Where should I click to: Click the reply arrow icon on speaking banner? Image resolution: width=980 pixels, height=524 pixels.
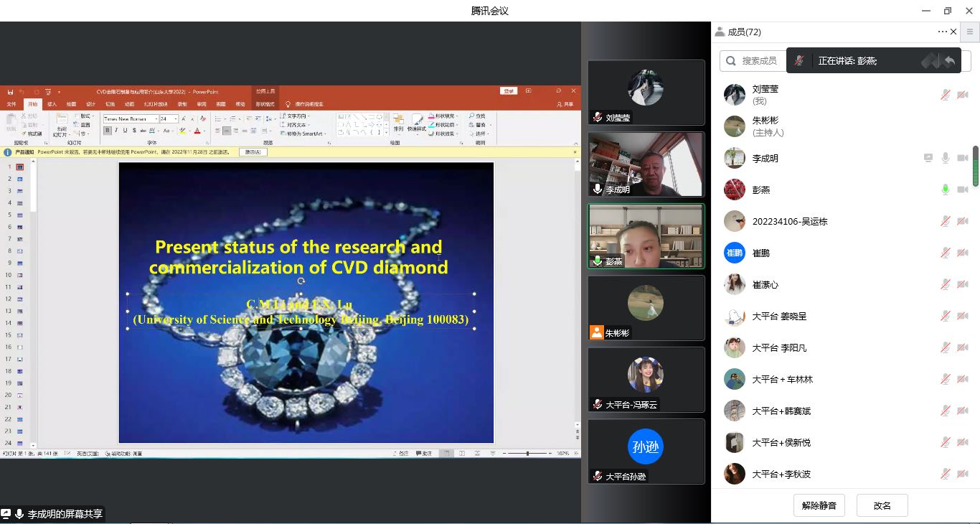950,61
